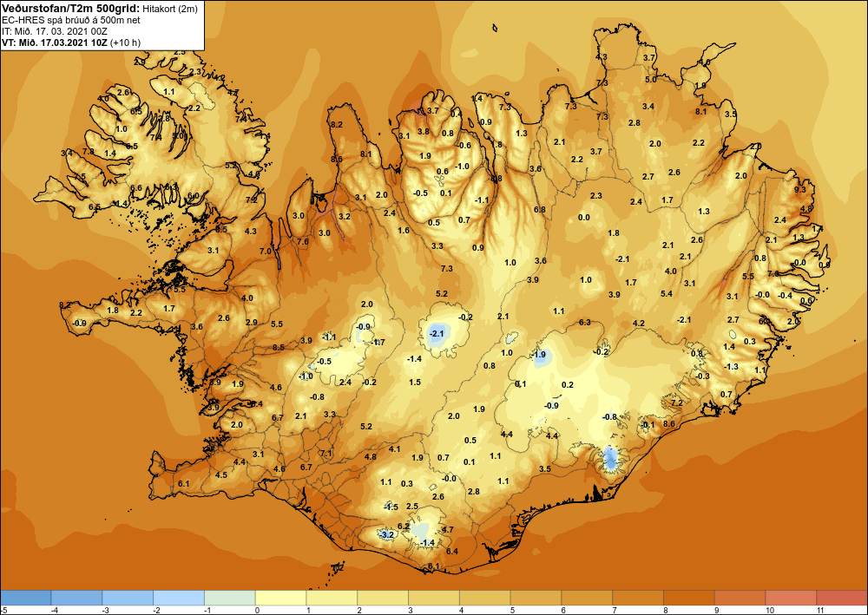Click the '6.8' temperature value
The height and width of the screenshot is (615, 868).
[540, 210]
